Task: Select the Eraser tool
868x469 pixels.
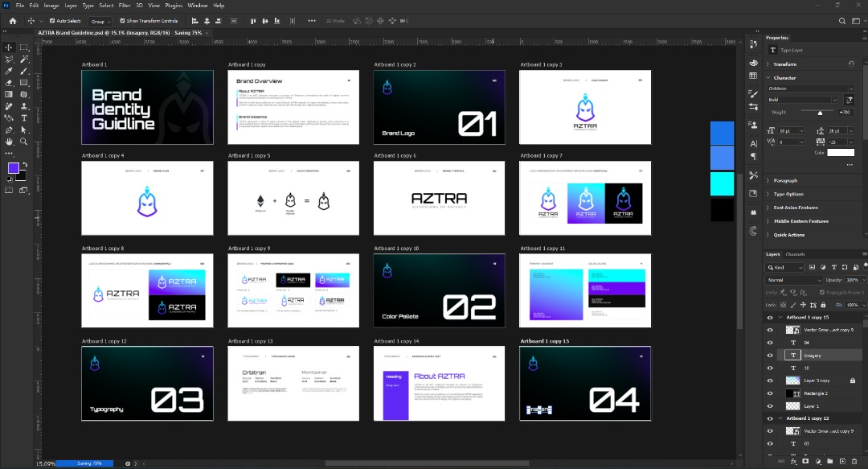Action: pos(9,83)
